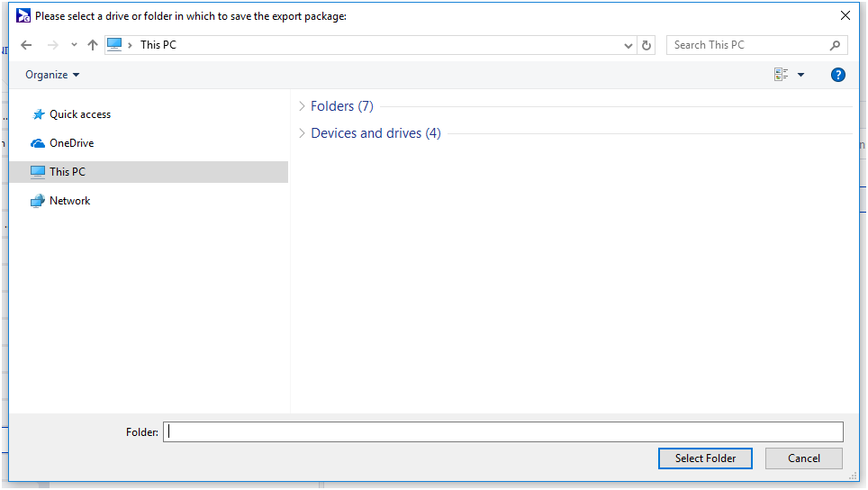Screen dimensions: 868x490
Task: Open the view options dropdown arrow
Action: (x=800, y=75)
